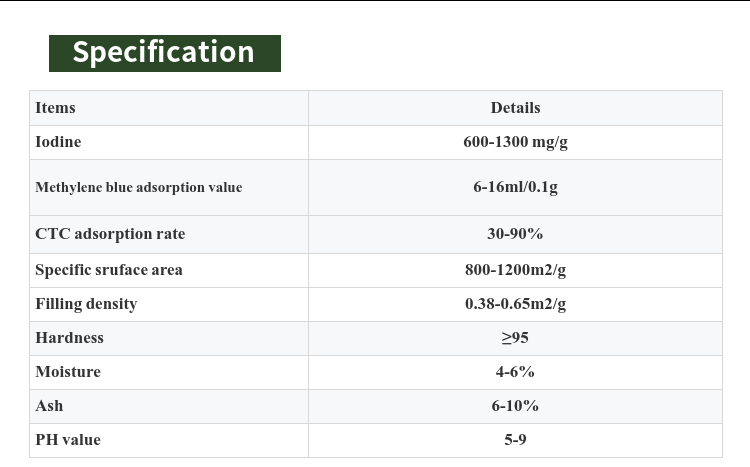This screenshot has width=750, height=467.
Task: Select the 4-6% moisture value
Action: (x=515, y=372)
